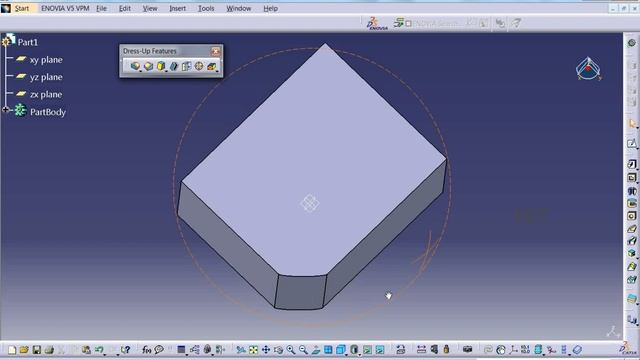Select the Remove Face tool
The width and height of the screenshot is (640, 360).
[211, 66]
